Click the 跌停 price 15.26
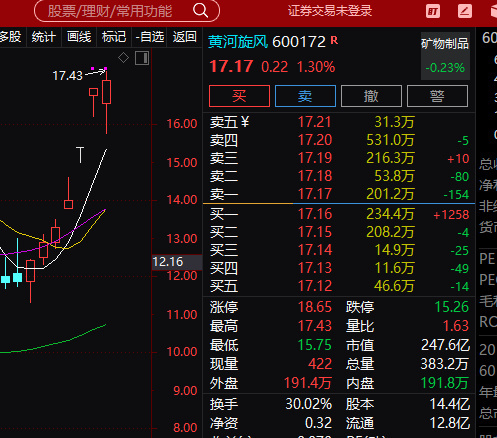Viewport: 497px width, 438px height. (x=452, y=307)
